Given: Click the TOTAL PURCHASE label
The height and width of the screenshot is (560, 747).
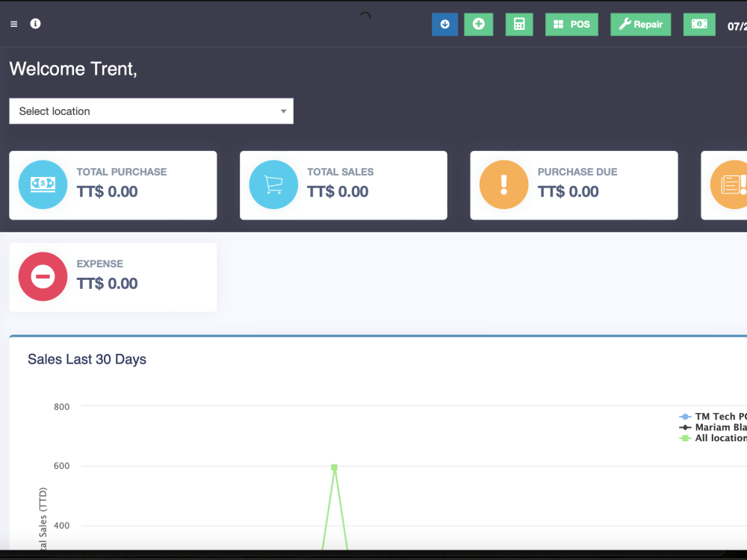Looking at the screenshot, I should pyautogui.click(x=122, y=172).
